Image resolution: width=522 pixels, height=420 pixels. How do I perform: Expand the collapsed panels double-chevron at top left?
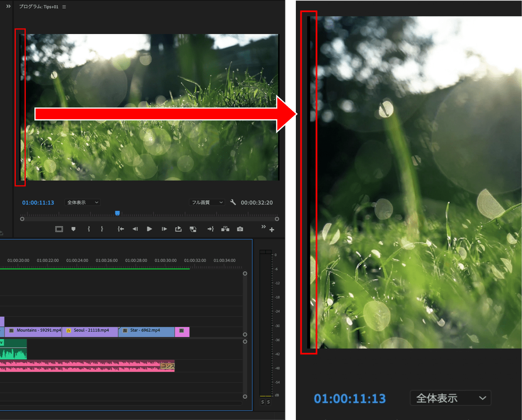tap(8, 6)
